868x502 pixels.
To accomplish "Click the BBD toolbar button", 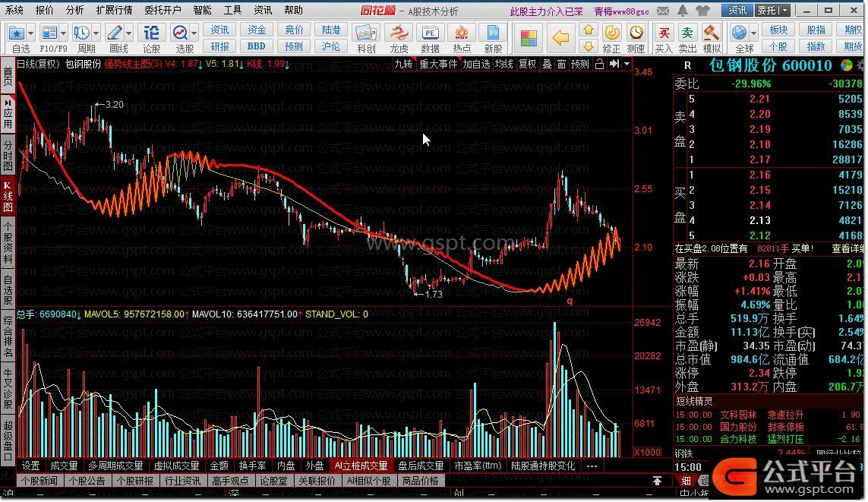I will click(257, 46).
